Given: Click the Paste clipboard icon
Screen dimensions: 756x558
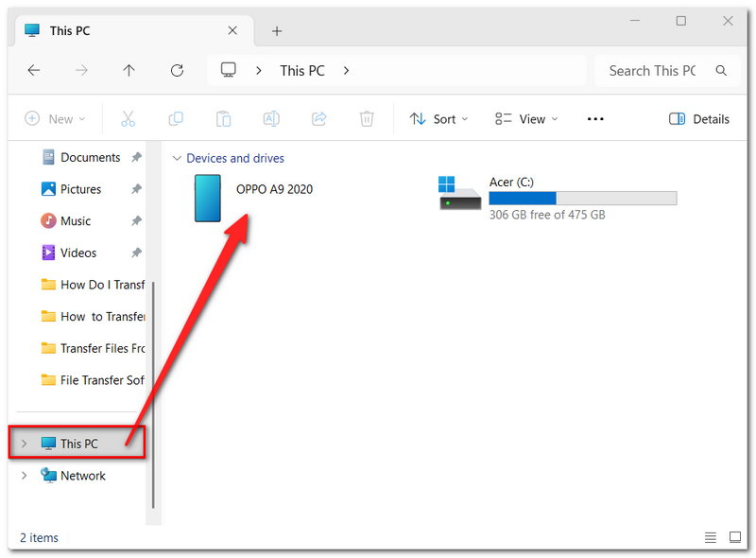Looking at the screenshot, I should pyautogui.click(x=223, y=119).
